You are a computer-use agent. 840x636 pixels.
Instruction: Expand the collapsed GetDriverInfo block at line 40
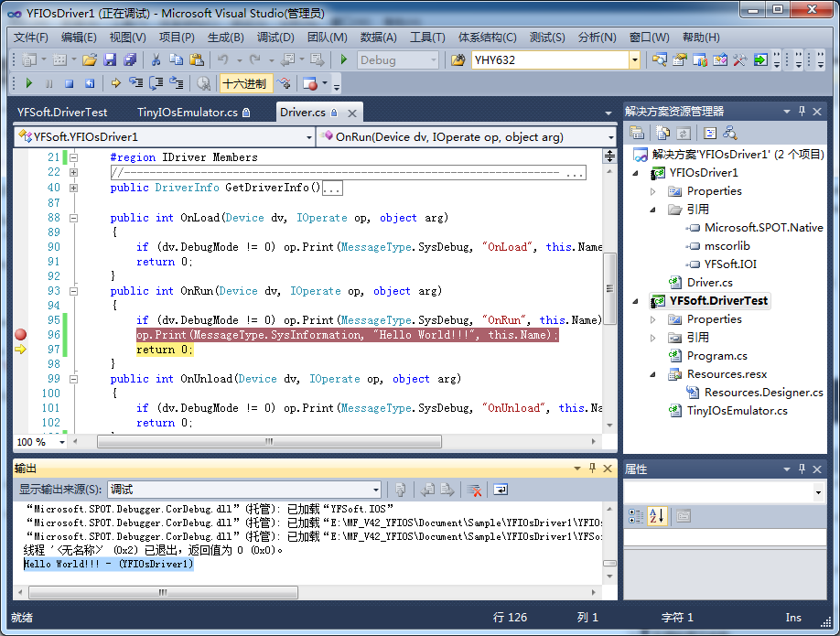point(74,188)
